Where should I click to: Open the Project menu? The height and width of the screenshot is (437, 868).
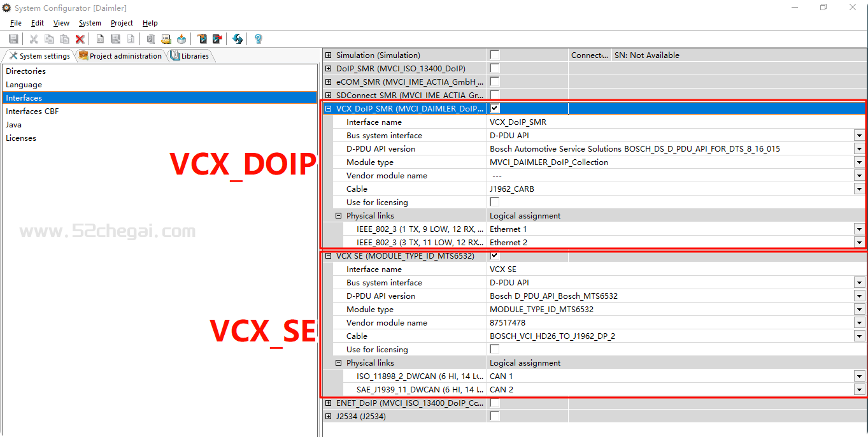(x=122, y=23)
